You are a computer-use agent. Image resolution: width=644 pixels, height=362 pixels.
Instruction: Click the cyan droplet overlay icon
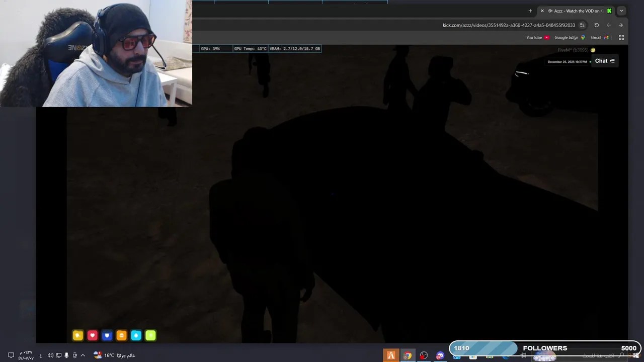coord(136,335)
